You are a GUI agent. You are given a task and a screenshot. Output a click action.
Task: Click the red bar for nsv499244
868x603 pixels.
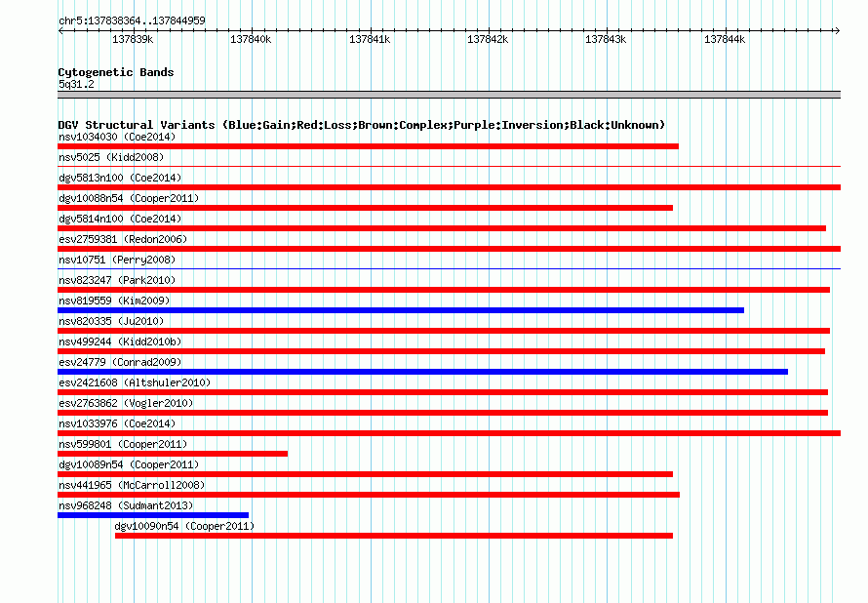(x=441, y=351)
